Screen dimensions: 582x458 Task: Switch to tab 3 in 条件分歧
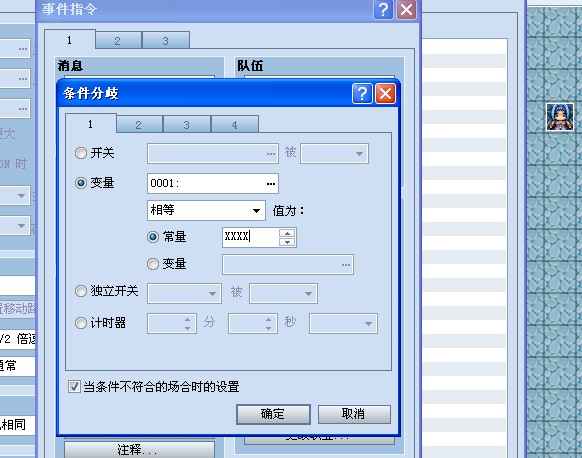pyautogui.click(x=187, y=124)
